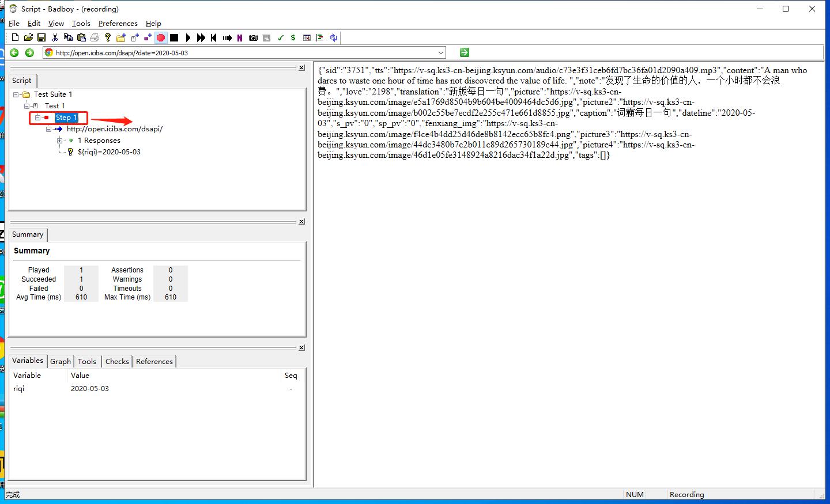Open the Edit menu
Screen dimensions: 830x504
tap(34, 23)
